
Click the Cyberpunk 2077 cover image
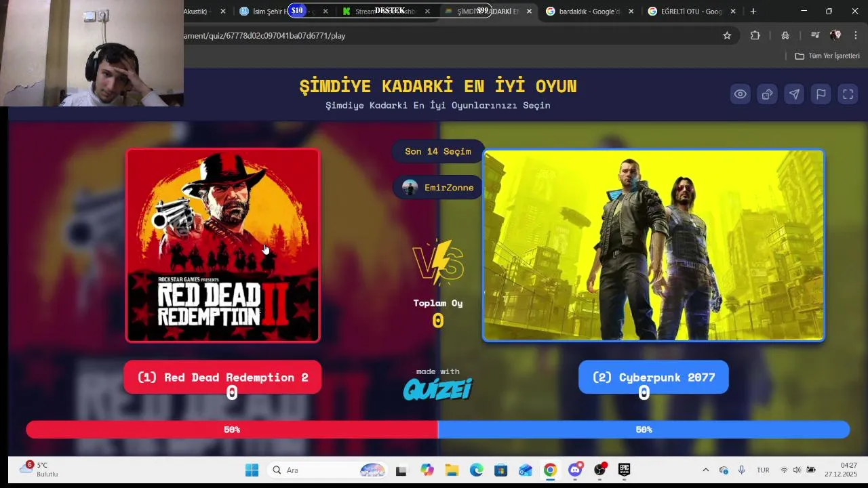point(654,245)
